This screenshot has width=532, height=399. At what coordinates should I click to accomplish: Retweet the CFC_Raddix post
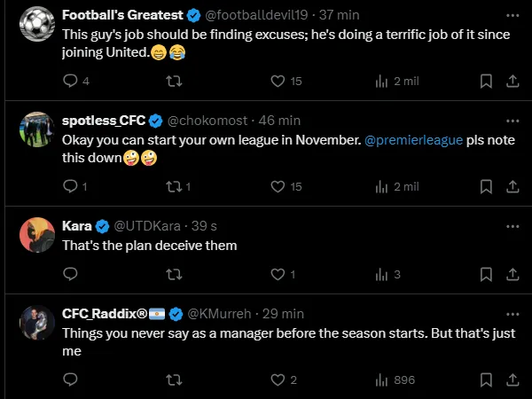(175, 380)
